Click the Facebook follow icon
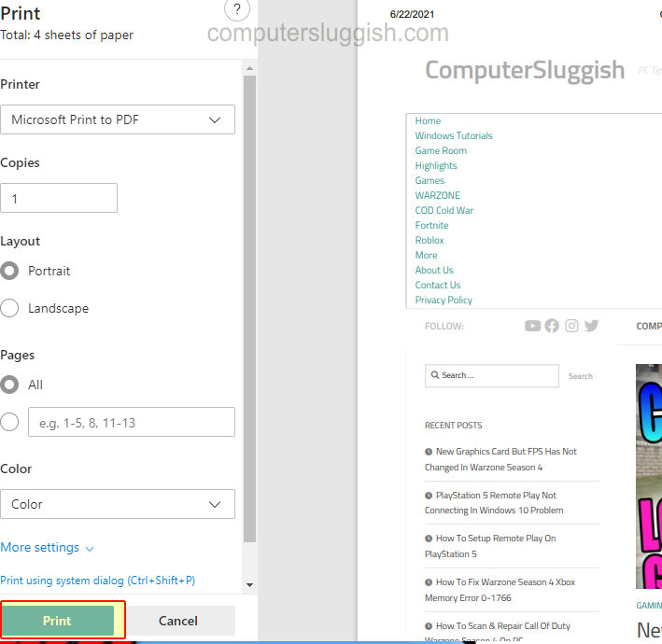Viewport: 662px width, 644px height. click(552, 326)
